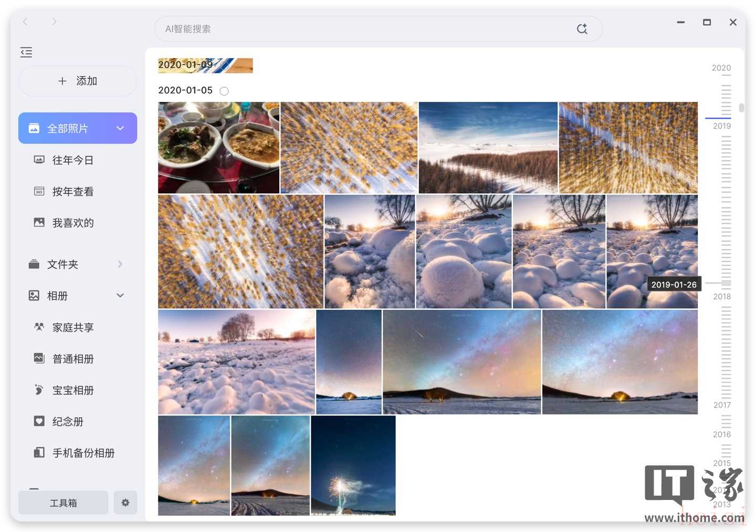Jump to 2017 on the timeline
Image resolution: width=756 pixels, height=532 pixels.
[722, 405]
